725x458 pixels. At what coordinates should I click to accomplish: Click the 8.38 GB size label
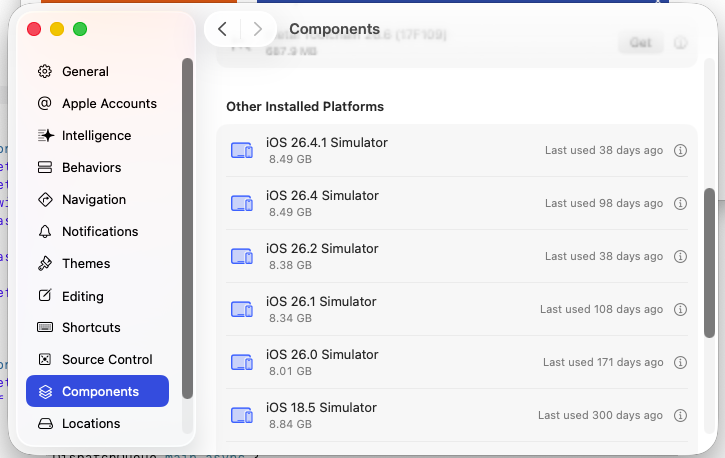tap(290, 265)
